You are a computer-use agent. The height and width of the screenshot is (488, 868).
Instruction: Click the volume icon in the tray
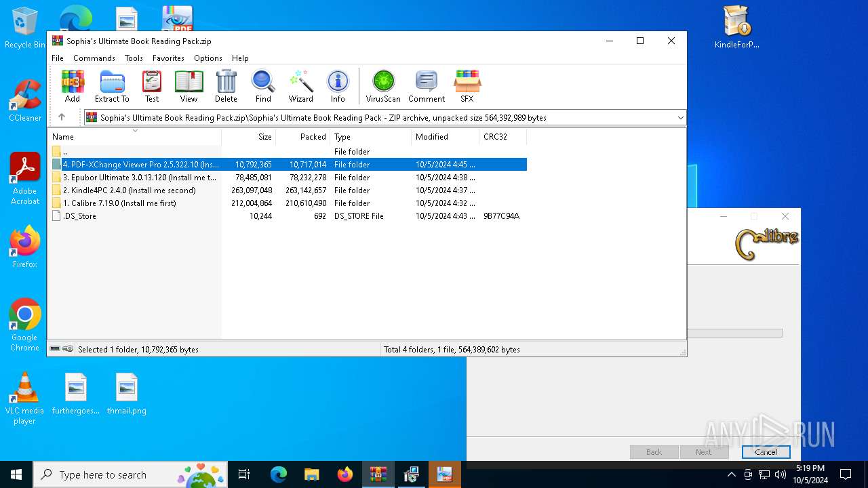[x=780, y=474]
